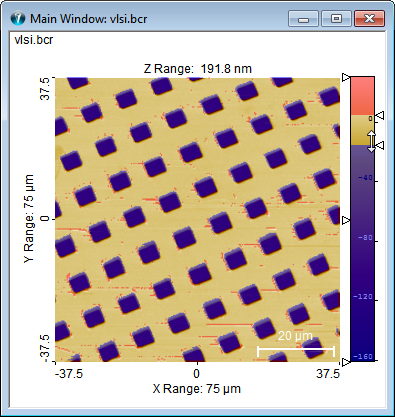Click the triangle marker below the yellow band
The height and width of the screenshot is (417, 395).
point(380,145)
